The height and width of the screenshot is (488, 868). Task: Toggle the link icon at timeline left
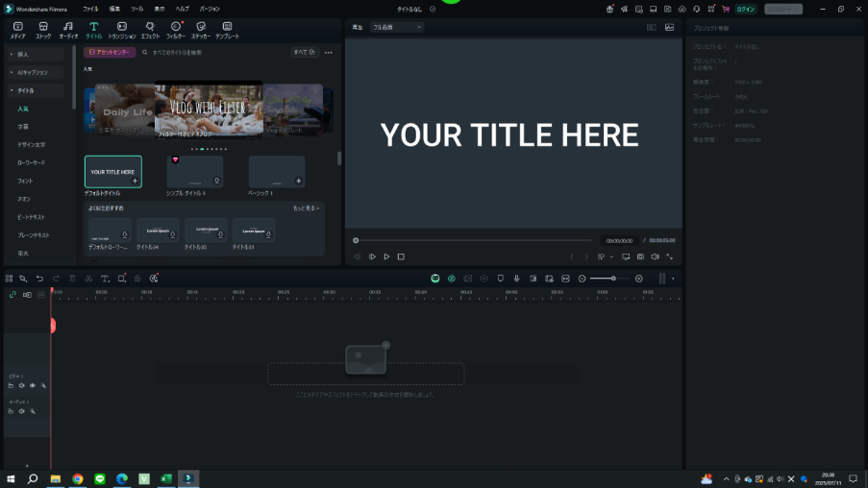(12, 295)
